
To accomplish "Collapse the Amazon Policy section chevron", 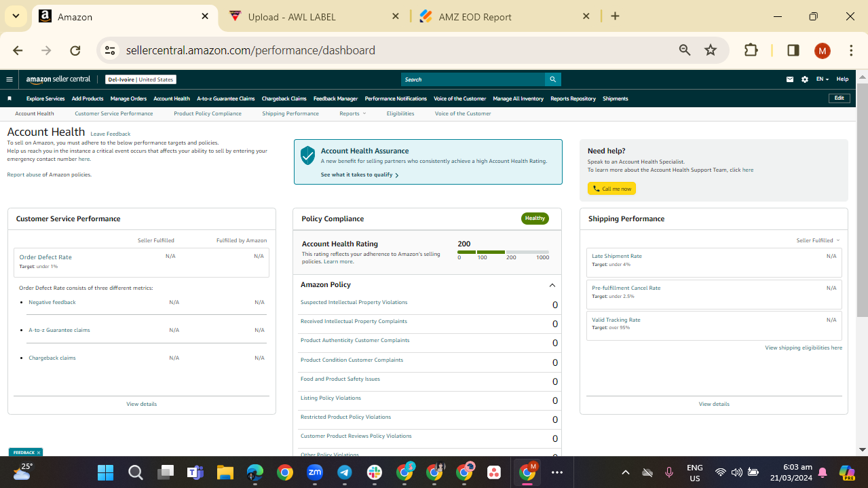I will click(552, 285).
